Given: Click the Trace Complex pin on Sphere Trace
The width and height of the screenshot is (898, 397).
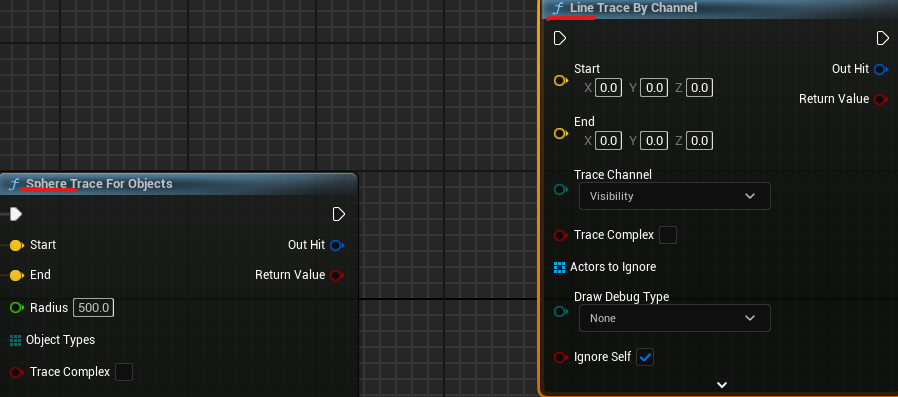Looking at the screenshot, I should click(x=17, y=372).
